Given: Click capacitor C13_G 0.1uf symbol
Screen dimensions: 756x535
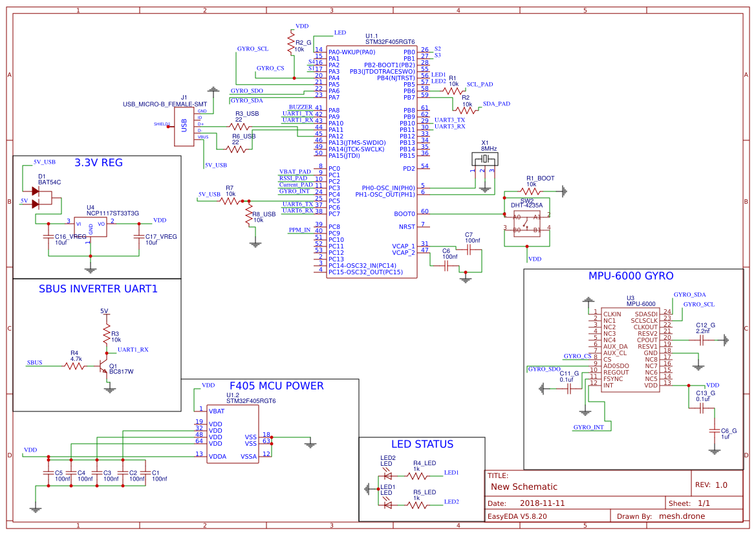Looking at the screenshot, I should point(702,408).
